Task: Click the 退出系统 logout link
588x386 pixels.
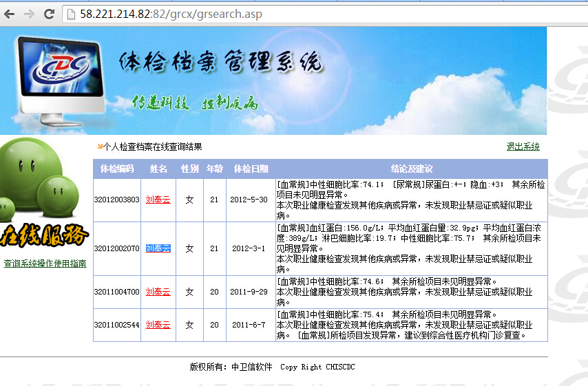Action: pos(523,147)
